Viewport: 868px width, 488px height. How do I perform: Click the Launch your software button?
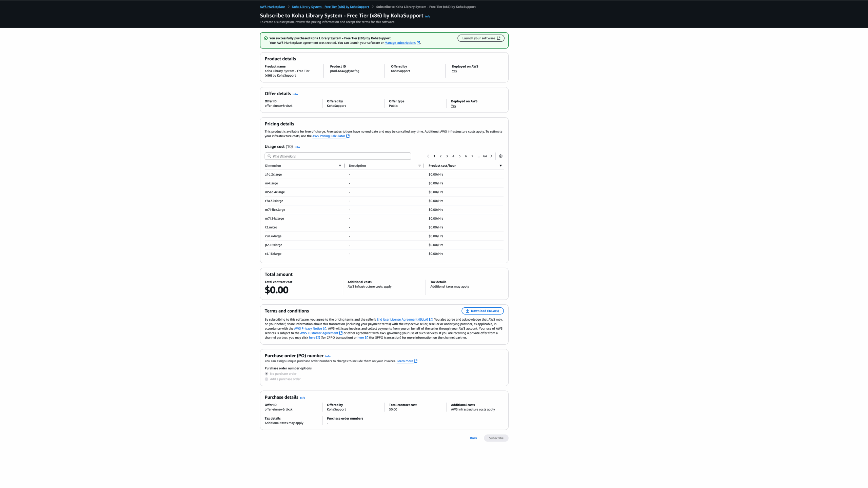tap(480, 38)
